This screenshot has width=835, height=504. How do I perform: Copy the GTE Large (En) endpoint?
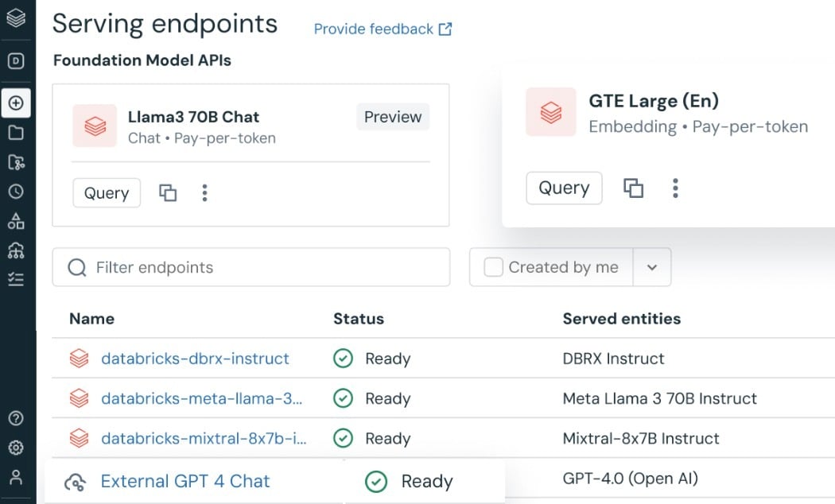click(633, 188)
